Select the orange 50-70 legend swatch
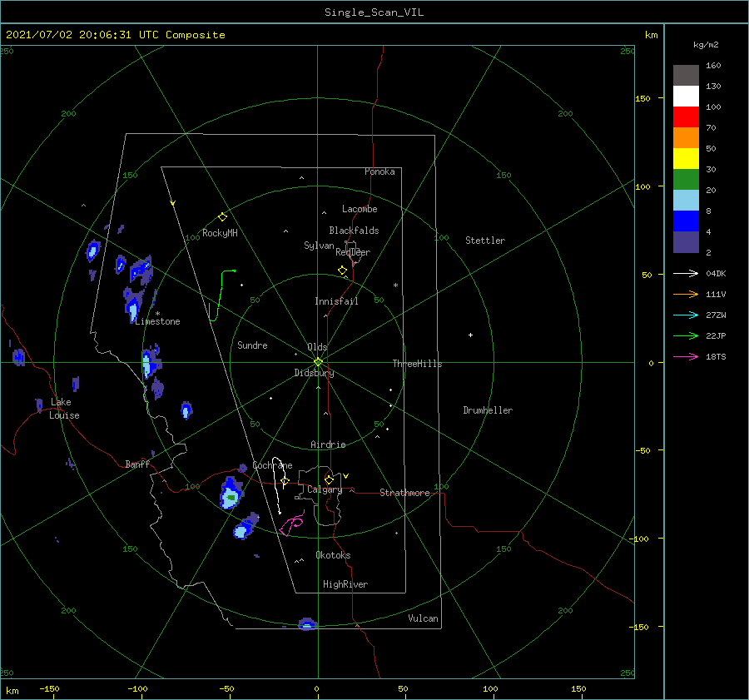Viewport: 749px width, 700px height. (x=686, y=138)
